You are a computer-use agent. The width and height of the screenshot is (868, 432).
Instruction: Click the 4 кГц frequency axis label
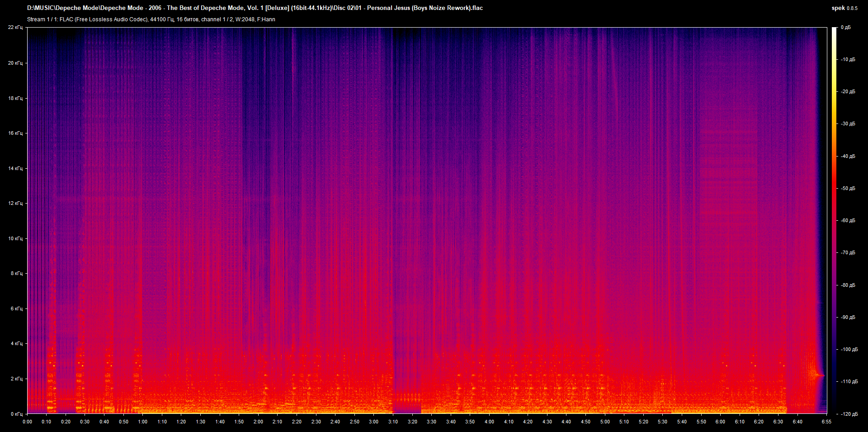pos(17,344)
